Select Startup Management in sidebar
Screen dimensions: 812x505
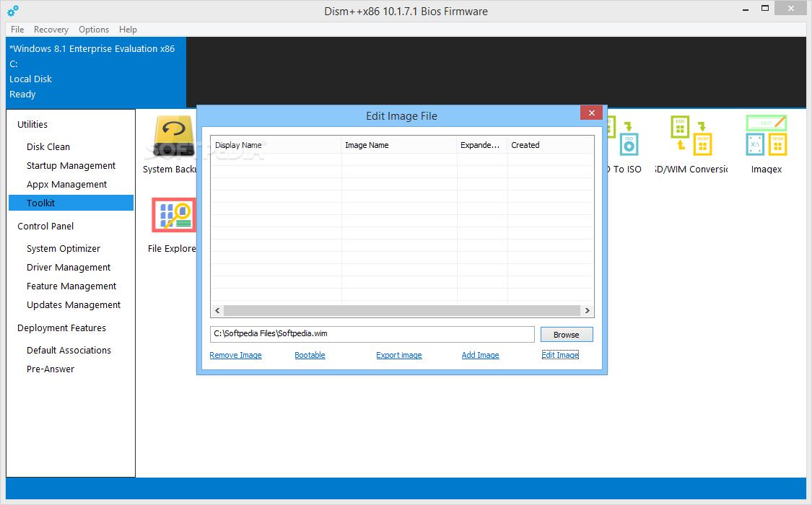tap(71, 166)
